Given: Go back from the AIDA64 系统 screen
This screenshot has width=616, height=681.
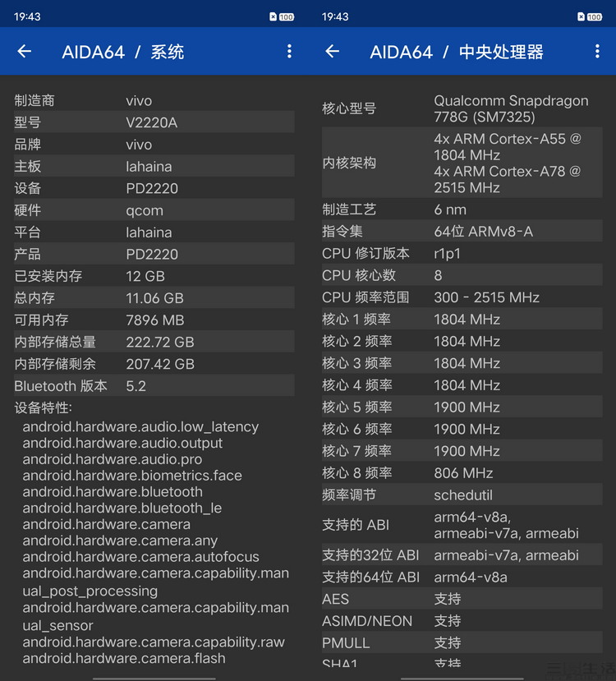Looking at the screenshot, I should [x=25, y=52].
